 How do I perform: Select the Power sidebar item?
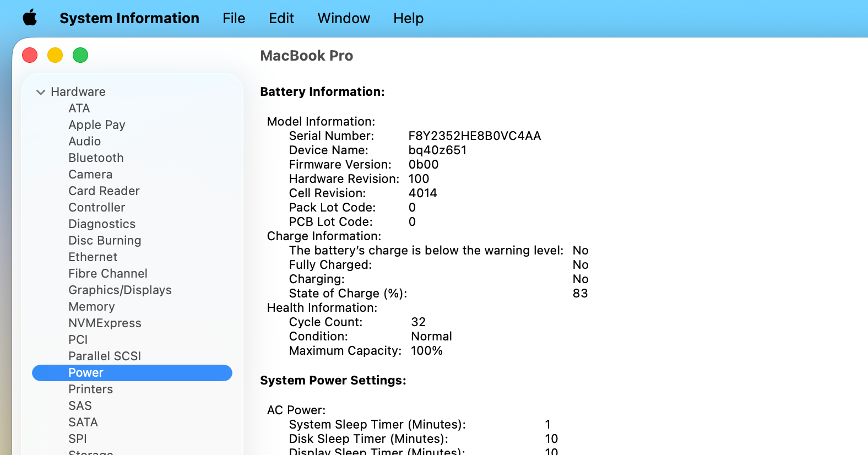coord(86,373)
